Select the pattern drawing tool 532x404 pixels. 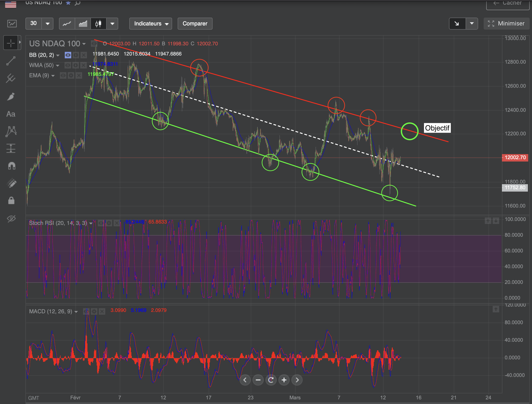[11, 131]
